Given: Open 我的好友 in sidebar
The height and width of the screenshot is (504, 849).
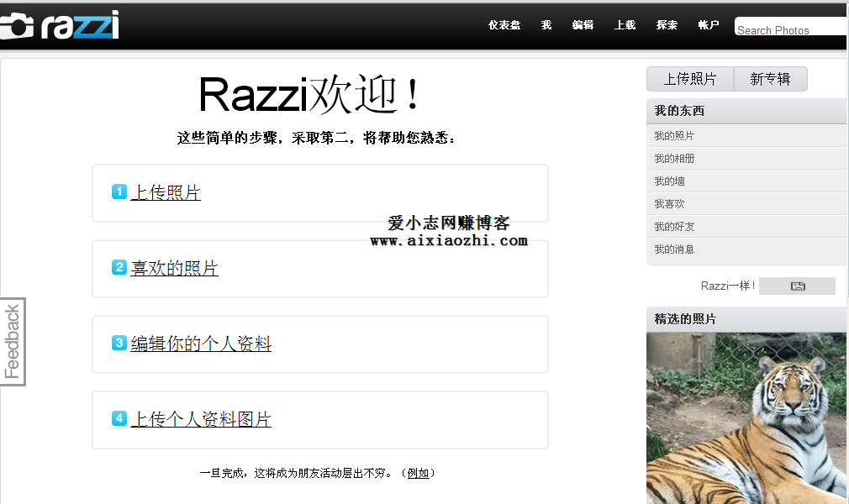Looking at the screenshot, I should [x=673, y=227].
